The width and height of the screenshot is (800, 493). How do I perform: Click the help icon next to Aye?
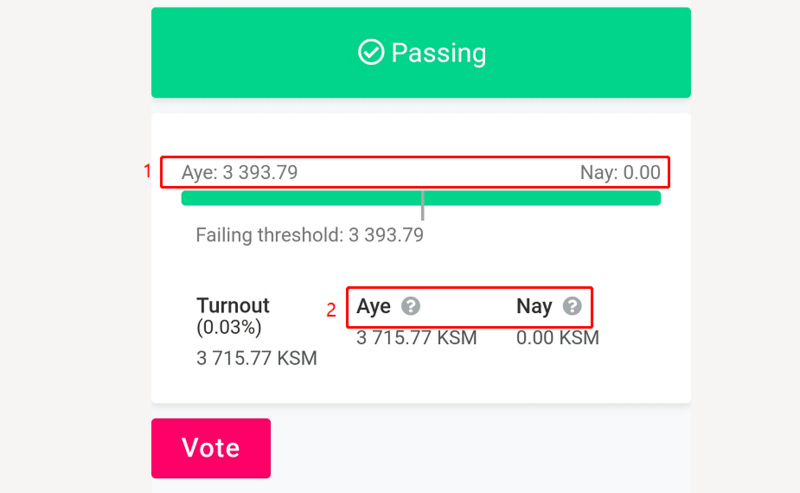coord(410,306)
